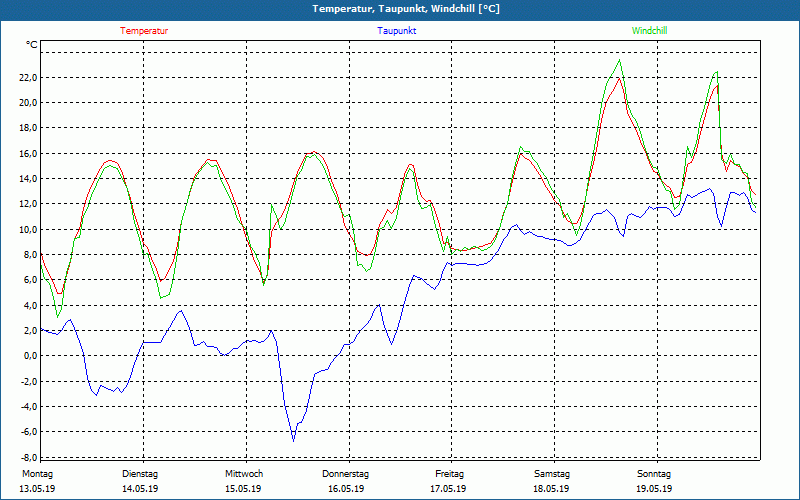Click the °C axis unit label
Viewport: 800px width, 500px height.
coord(31,45)
